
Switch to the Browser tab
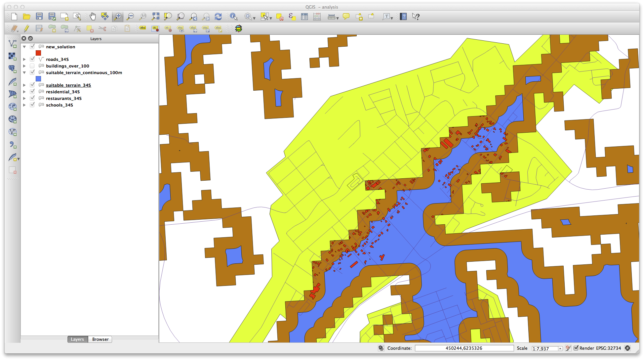[100, 339]
